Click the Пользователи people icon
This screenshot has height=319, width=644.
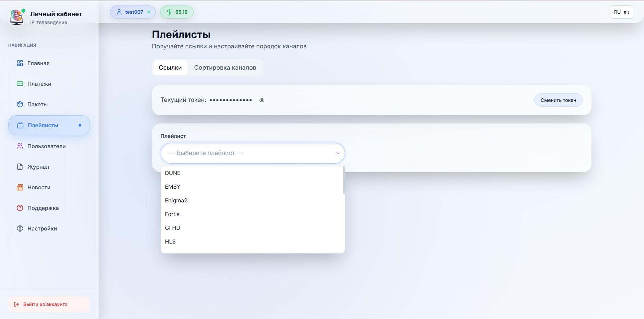20,146
